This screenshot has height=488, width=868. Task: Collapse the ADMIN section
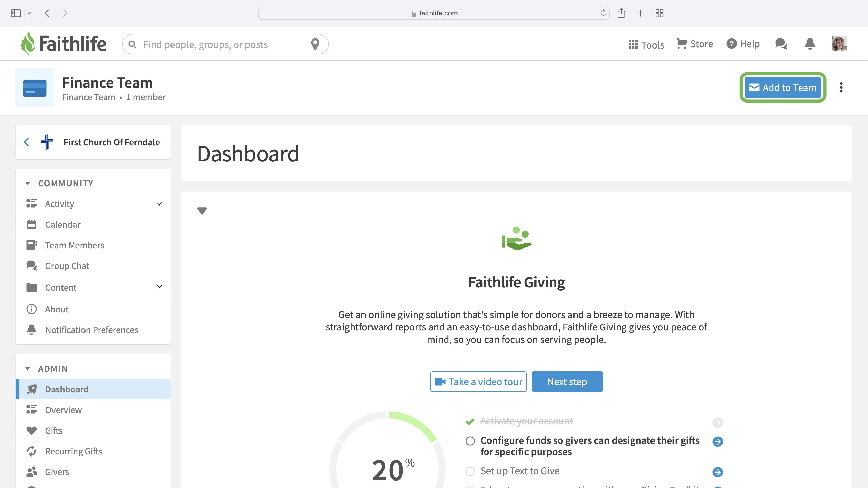[x=28, y=369]
